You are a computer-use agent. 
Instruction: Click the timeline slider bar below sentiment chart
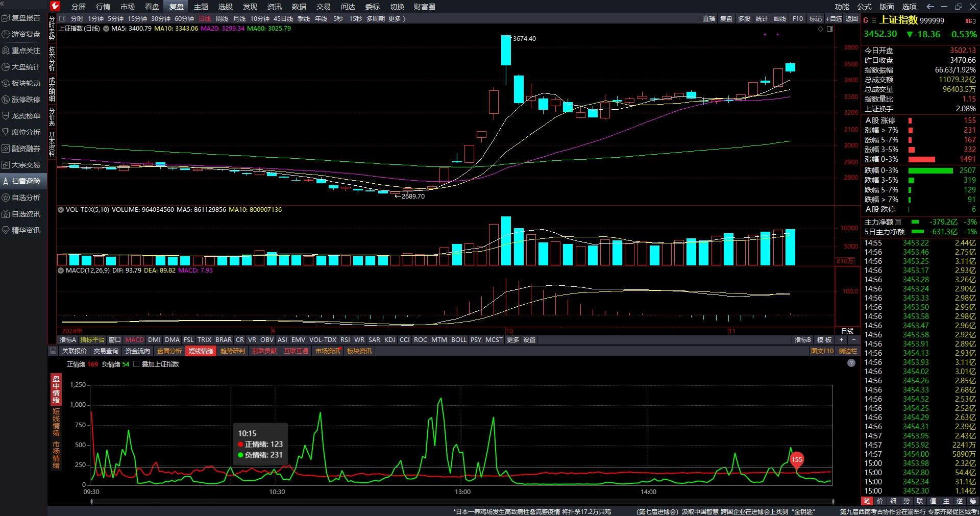tap(462, 502)
